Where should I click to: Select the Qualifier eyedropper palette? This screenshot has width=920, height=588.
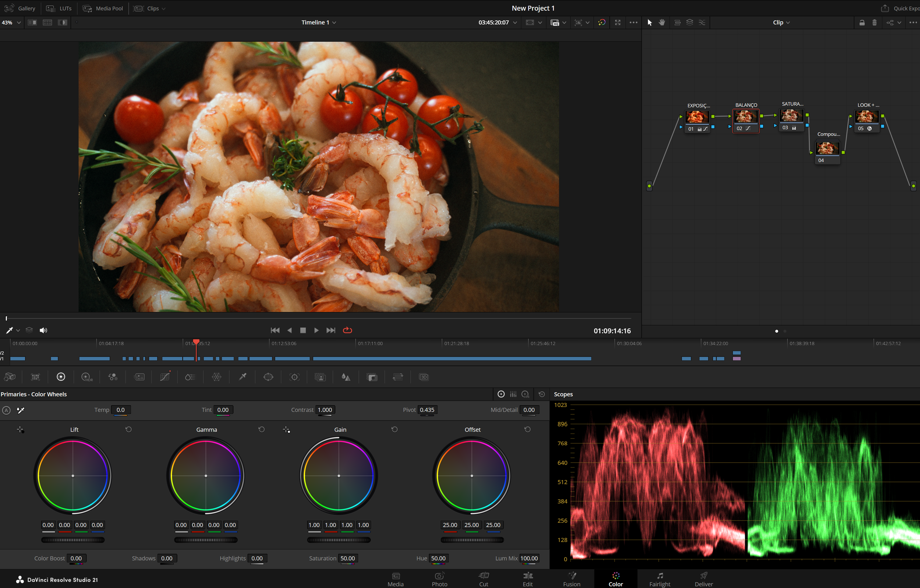tap(243, 377)
